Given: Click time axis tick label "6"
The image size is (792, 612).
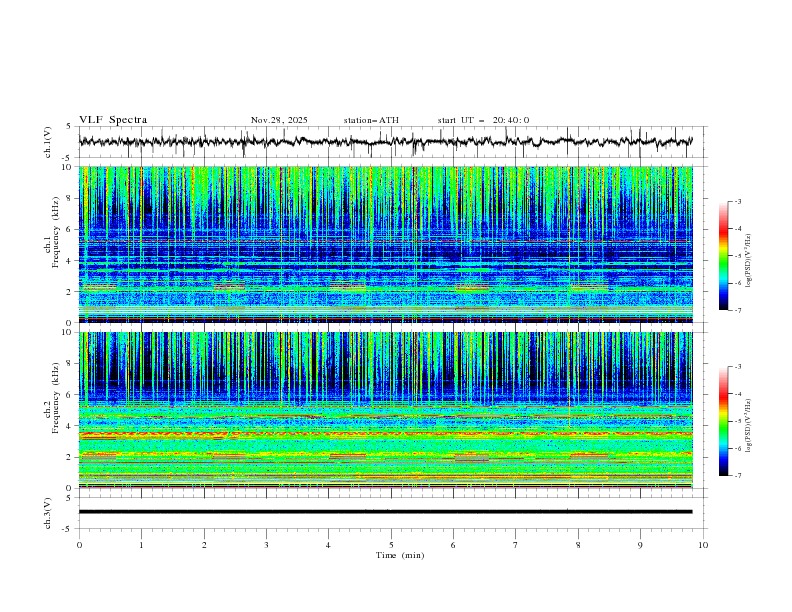Looking at the screenshot, I should tap(453, 545).
